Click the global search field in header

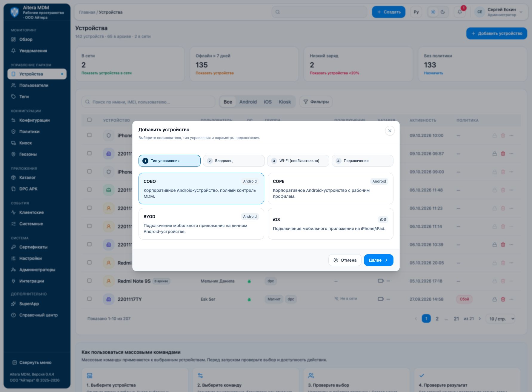[319, 12]
